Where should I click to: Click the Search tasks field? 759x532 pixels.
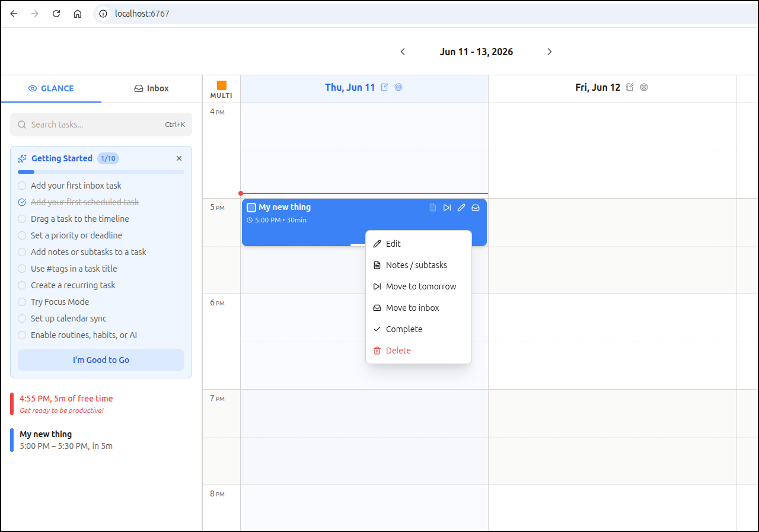point(101,125)
